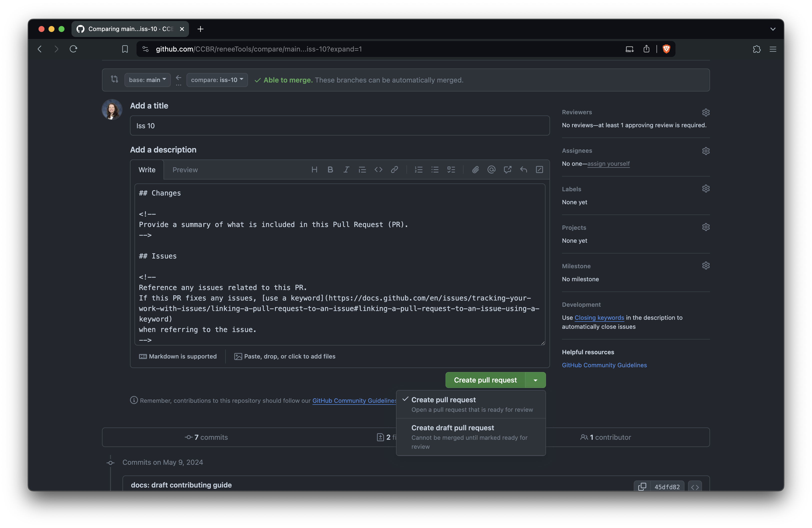Click the mention user @ icon
812x528 pixels.
pyautogui.click(x=491, y=169)
